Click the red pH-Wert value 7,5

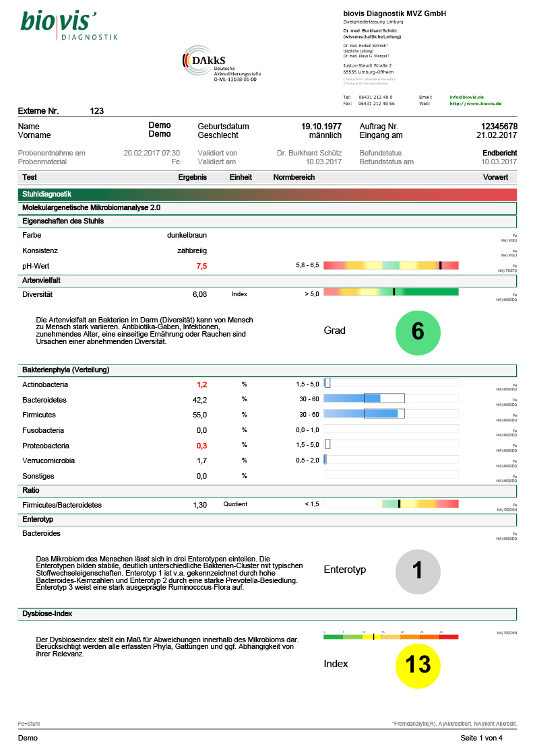pyautogui.click(x=201, y=266)
